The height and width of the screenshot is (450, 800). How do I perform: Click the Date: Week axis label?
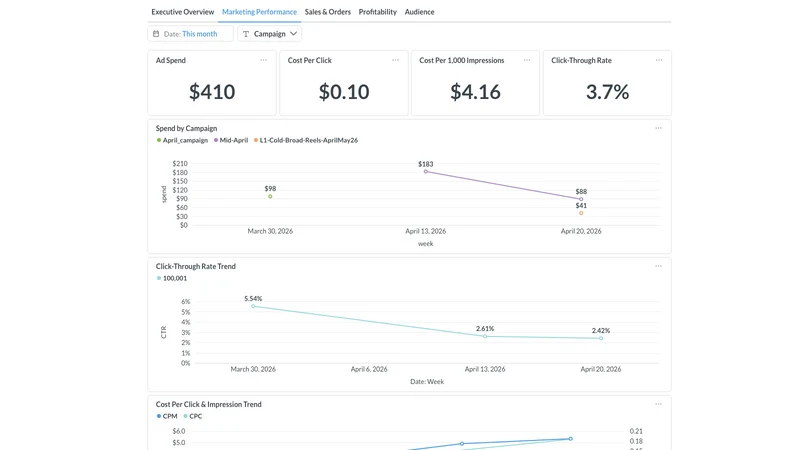427,382
